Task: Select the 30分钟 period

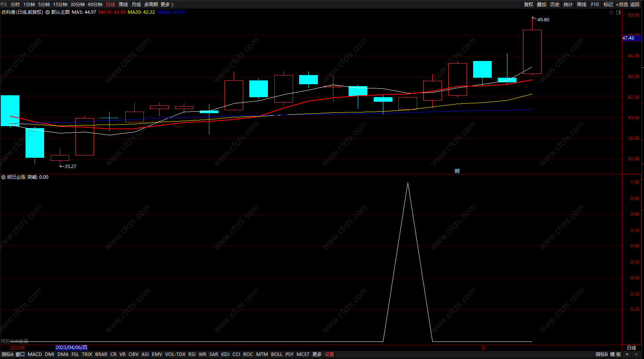Action: tap(78, 5)
